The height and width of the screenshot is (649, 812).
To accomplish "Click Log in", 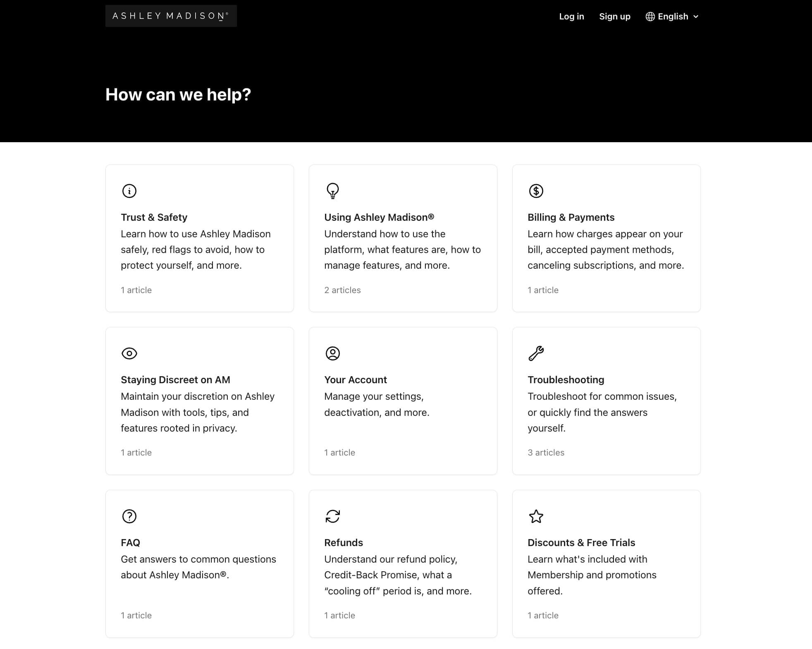I will click(571, 17).
